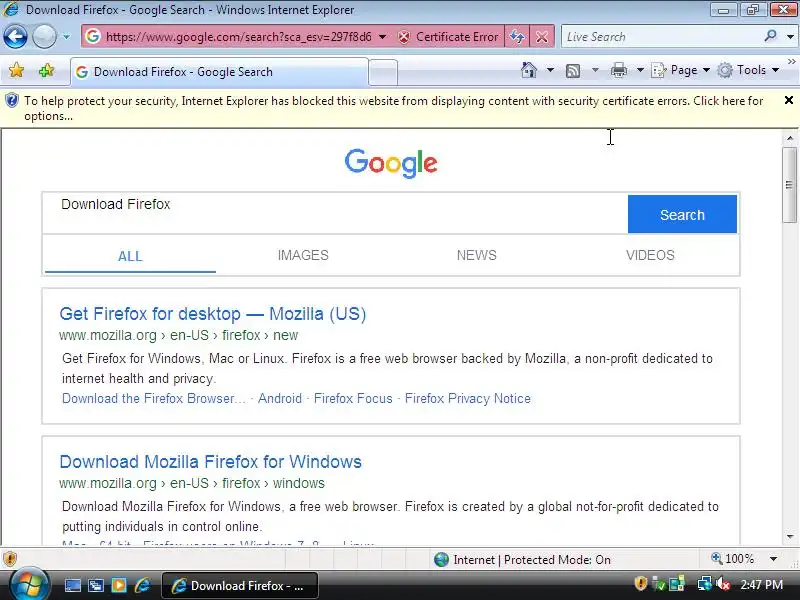Click the multicolor tray icon beside the checkmark
This screenshot has width=800, height=600.
pyautogui.click(x=677, y=584)
